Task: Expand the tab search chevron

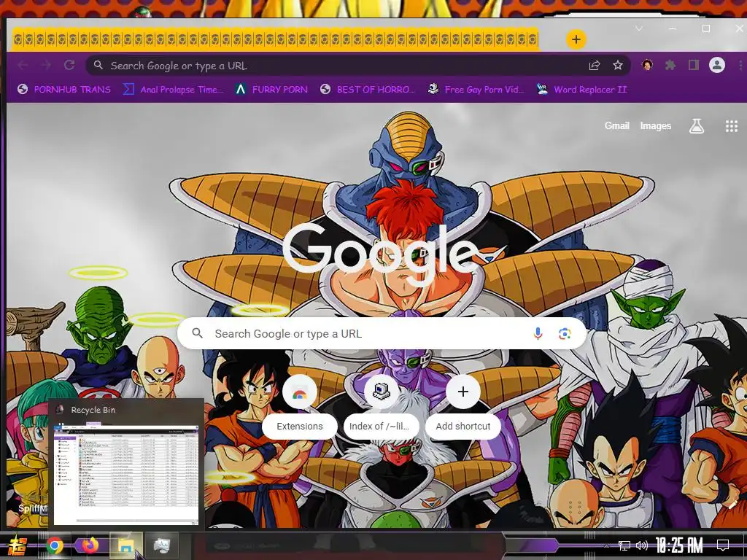Action: [x=639, y=28]
